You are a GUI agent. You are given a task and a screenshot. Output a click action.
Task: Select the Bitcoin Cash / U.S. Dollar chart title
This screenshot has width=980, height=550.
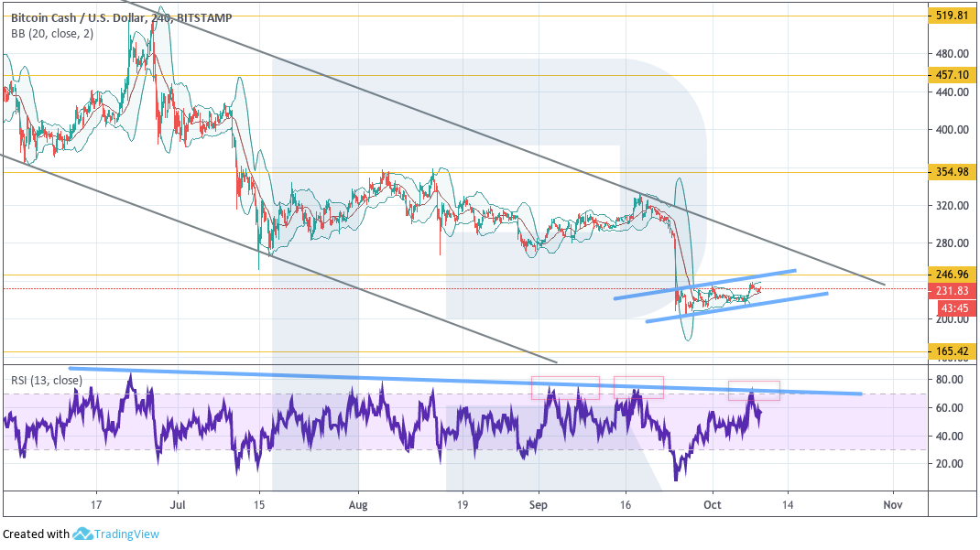pos(117,17)
